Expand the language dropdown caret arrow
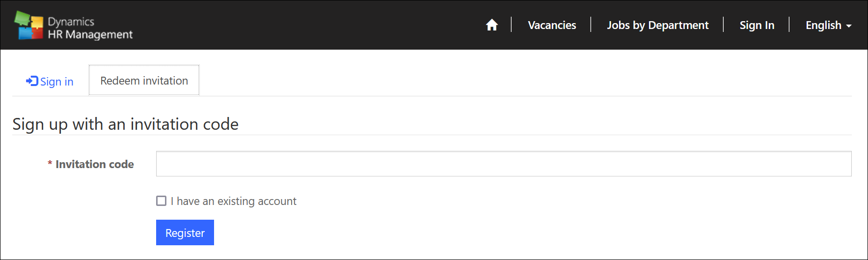868x260 pixels. click(849, 26)
